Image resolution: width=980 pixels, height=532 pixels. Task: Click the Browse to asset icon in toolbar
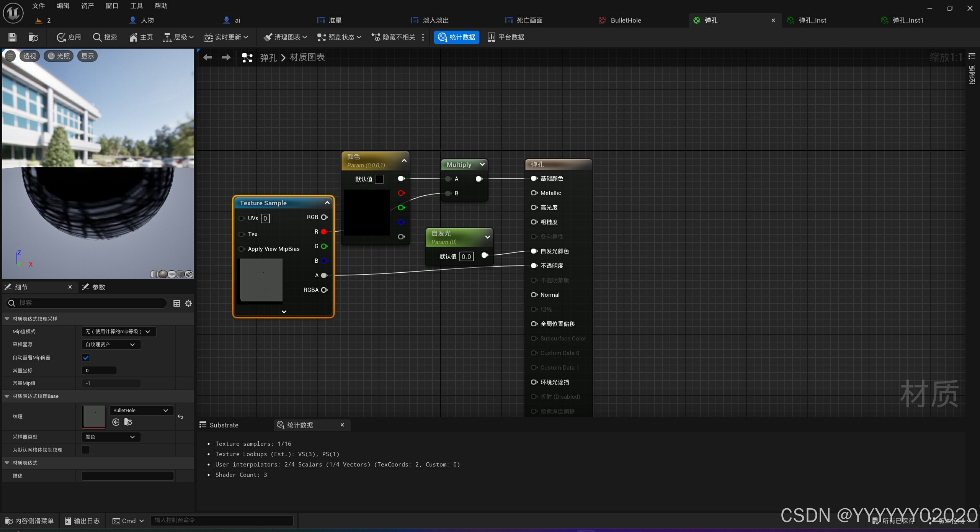pos(33,37)
